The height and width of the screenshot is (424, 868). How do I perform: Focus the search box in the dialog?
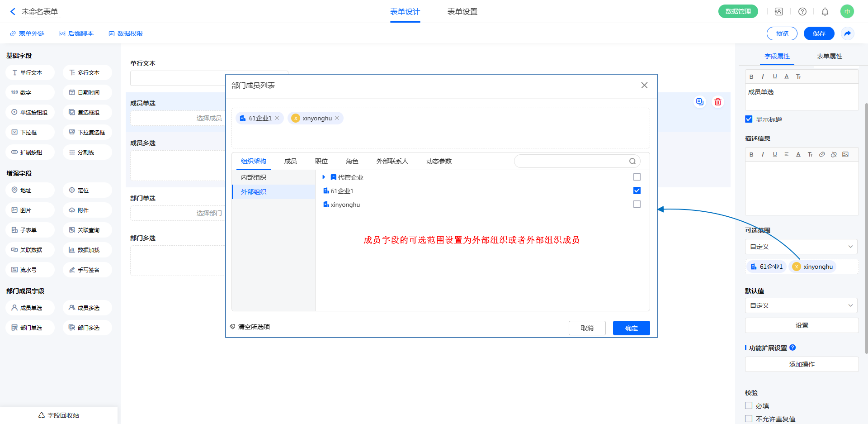tap(577, 161)
